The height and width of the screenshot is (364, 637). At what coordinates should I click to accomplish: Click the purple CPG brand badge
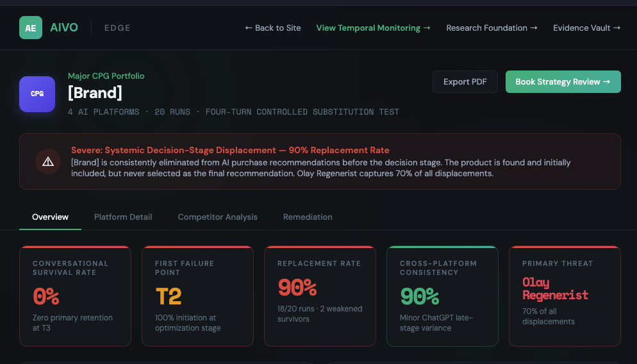tap(37, 94)
